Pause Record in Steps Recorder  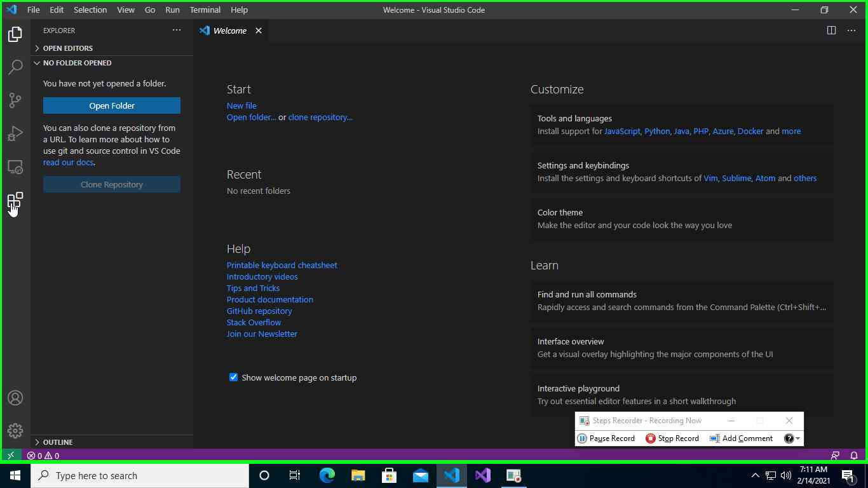tap(606, 438)
